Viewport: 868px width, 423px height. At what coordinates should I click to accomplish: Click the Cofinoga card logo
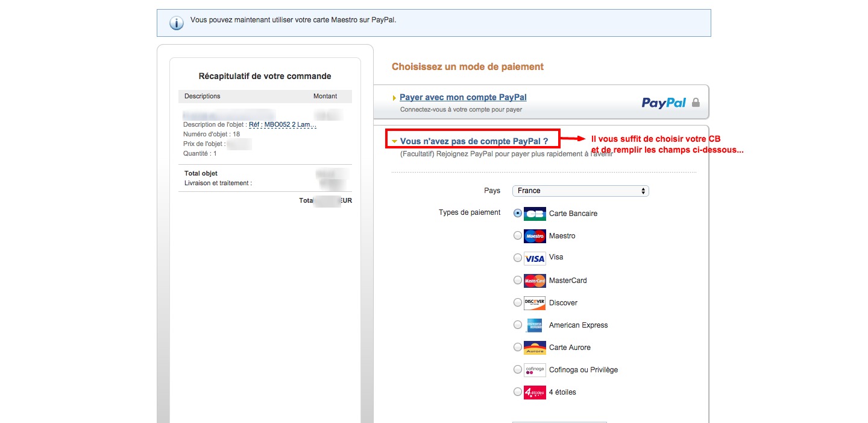(535, 370)
